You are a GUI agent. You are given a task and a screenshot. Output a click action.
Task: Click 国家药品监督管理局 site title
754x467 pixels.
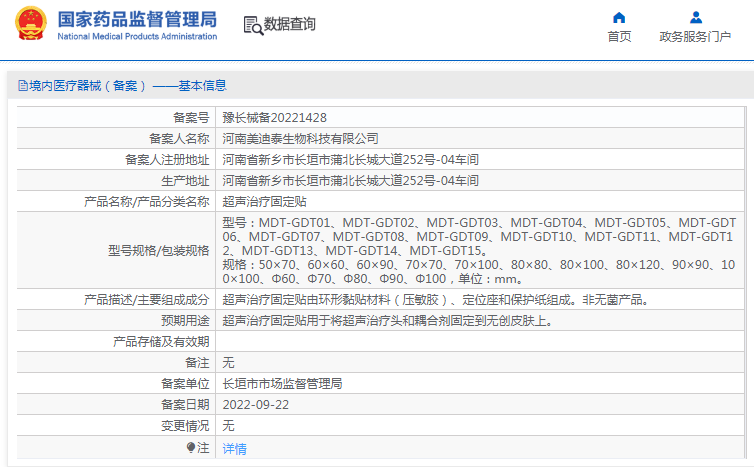pos(138,19)
